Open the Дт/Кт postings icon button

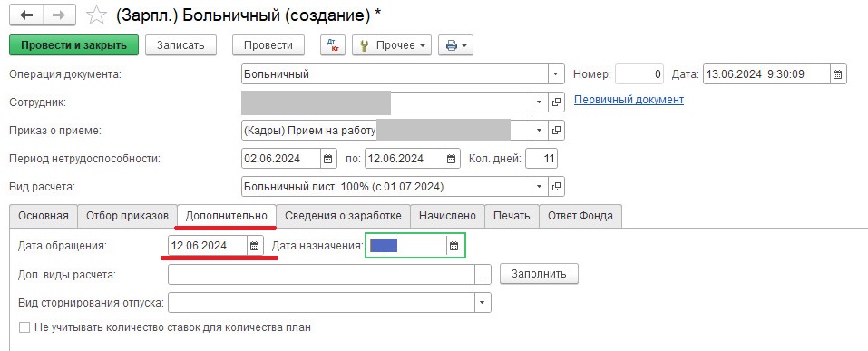pos(333,45)
